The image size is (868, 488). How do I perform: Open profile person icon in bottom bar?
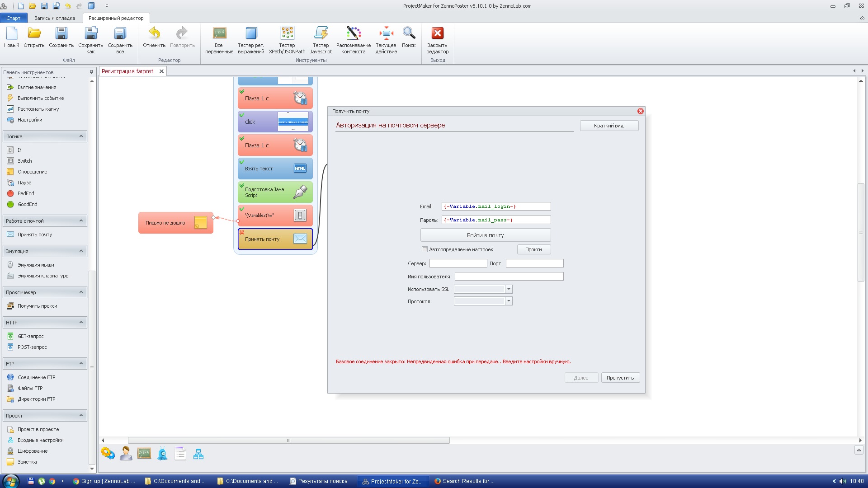tap(126, 453)
